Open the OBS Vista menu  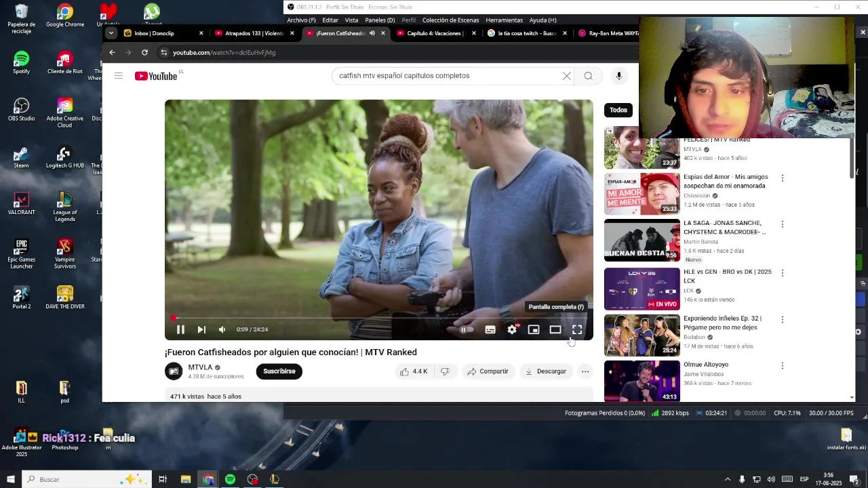(351, 20)
